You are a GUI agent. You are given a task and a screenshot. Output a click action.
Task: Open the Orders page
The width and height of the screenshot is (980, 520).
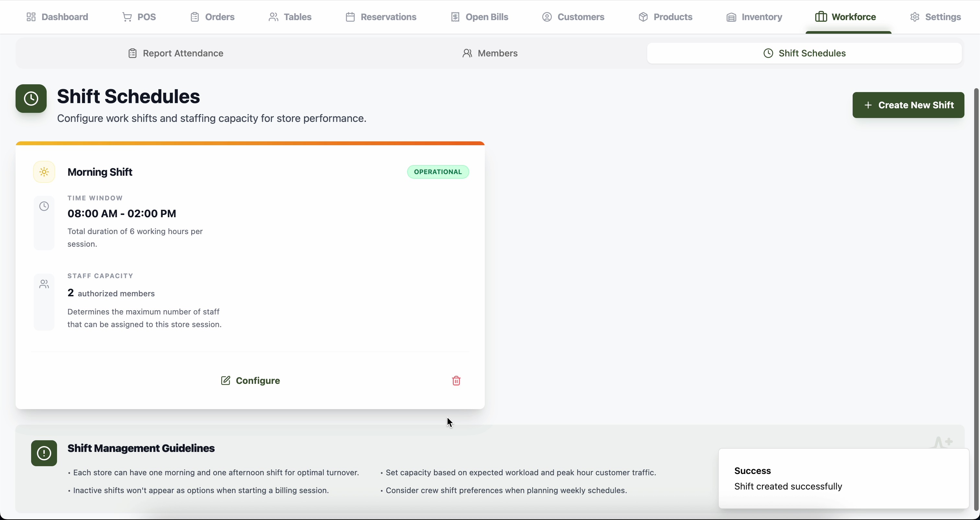[x=212, y=17]
